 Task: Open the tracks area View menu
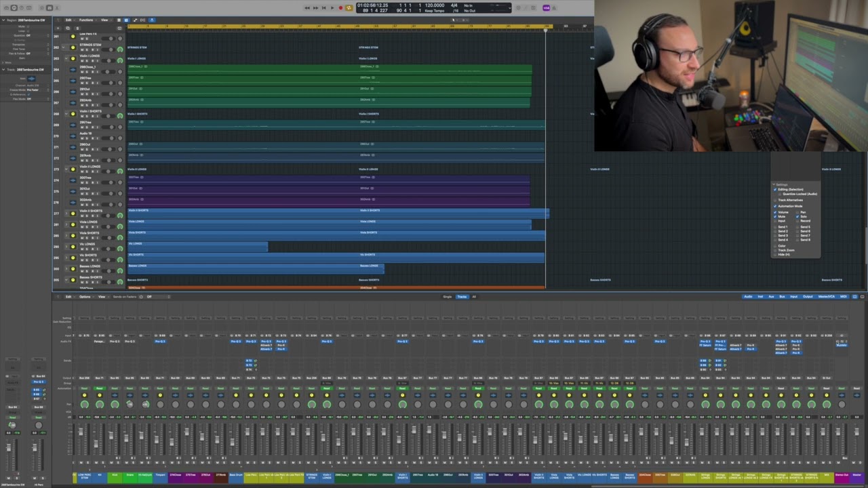click(106, 20)
